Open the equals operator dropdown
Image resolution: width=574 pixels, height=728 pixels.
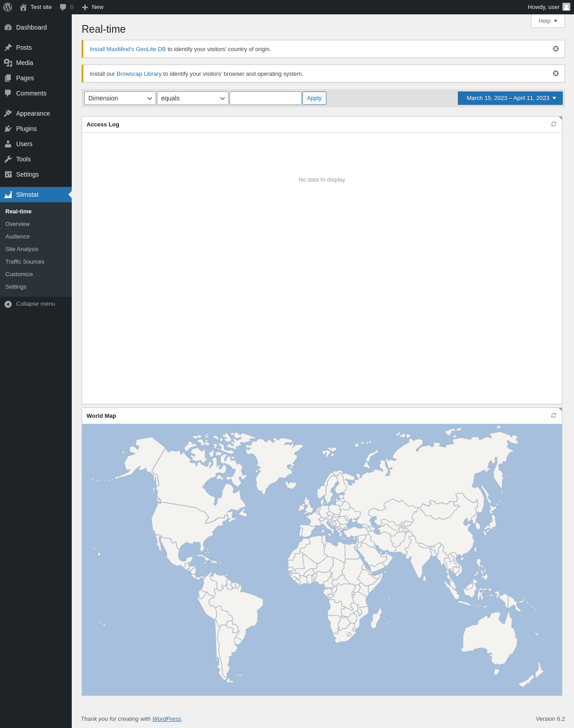pos(193,98)
